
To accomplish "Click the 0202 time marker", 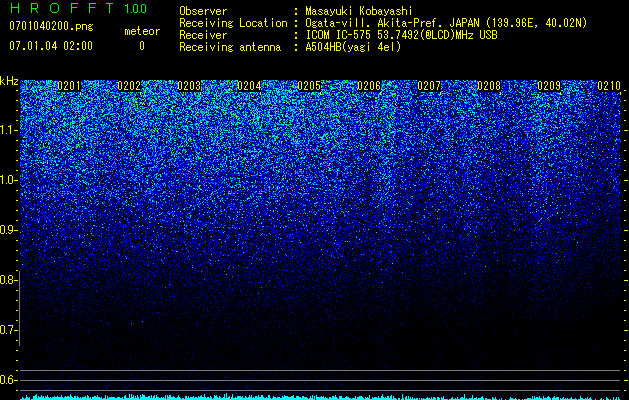I will coord(129,86).
